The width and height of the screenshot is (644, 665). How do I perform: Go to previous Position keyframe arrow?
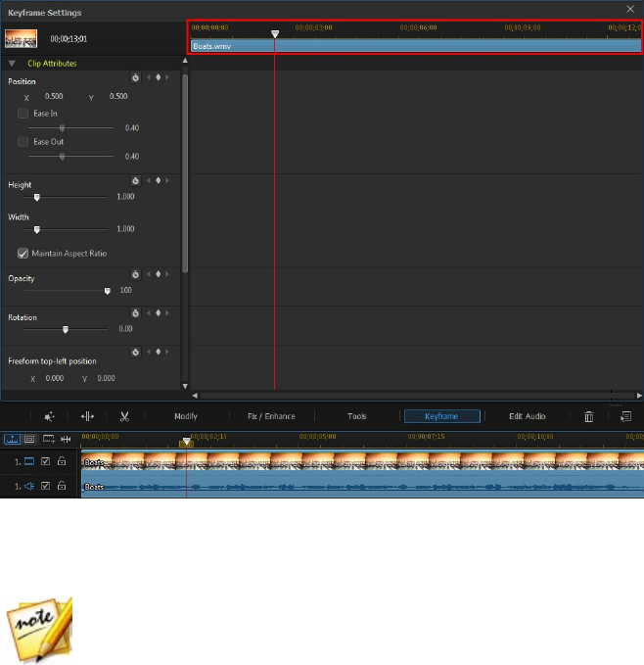[149, 77]
